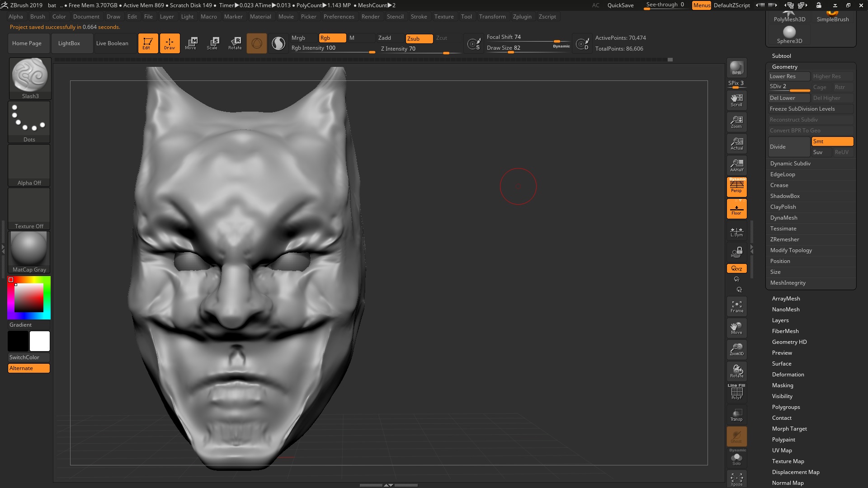The height and width of the screenshot is (488, 868).
Task: Toggle Smt smoothing on divide
Action: (832, 141)
